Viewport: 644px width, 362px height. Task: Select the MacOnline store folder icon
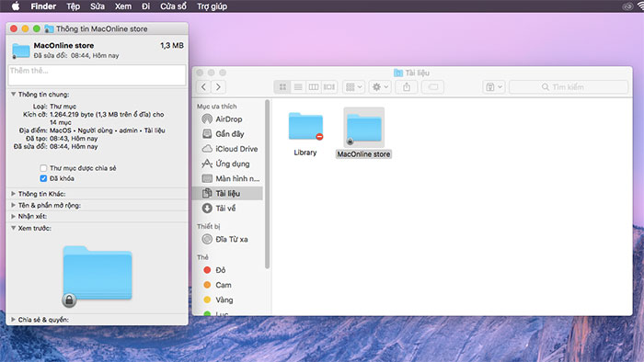(x=364, y=128)
